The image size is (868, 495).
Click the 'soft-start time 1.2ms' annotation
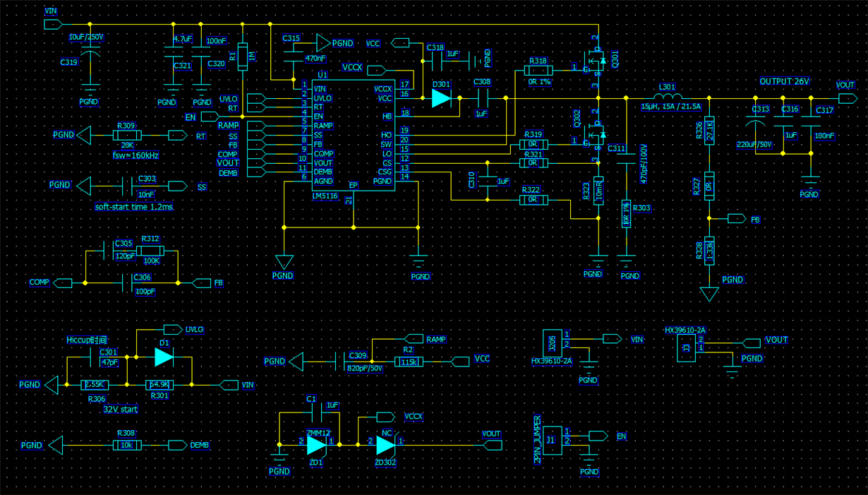134,208
